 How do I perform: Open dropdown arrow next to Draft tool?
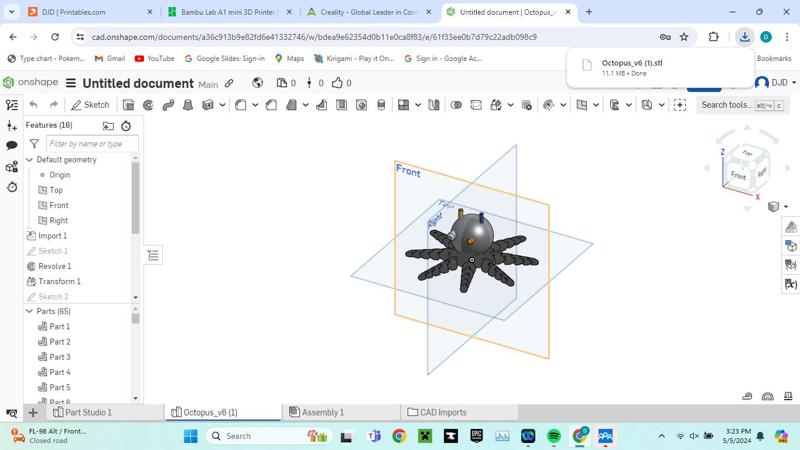coord(306,105)
